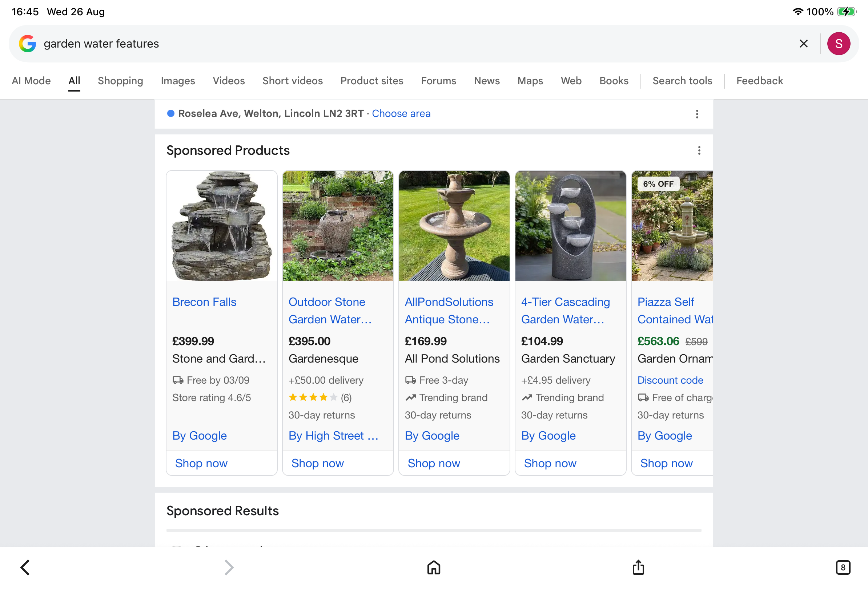Clear the search query with X icon

coord(803,44)
